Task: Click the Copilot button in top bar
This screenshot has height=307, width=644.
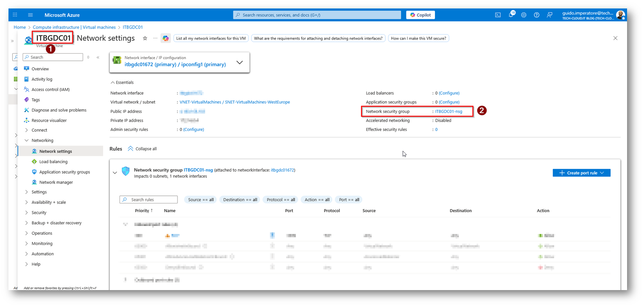Action: (420, 15)
